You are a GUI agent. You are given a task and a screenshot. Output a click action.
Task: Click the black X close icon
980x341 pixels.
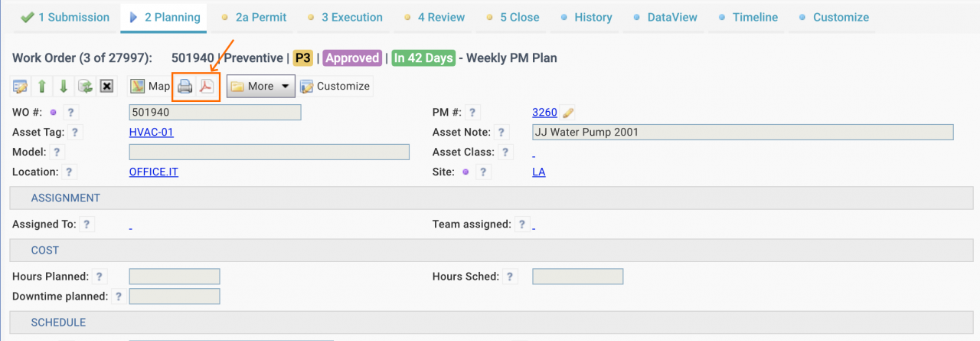point(107,87)
